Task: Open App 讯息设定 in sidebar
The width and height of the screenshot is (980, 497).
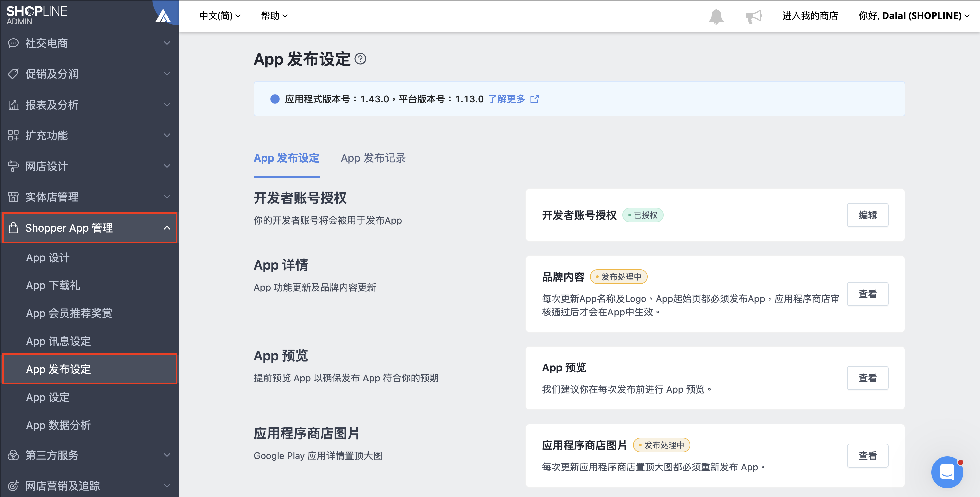Action: 58,341
